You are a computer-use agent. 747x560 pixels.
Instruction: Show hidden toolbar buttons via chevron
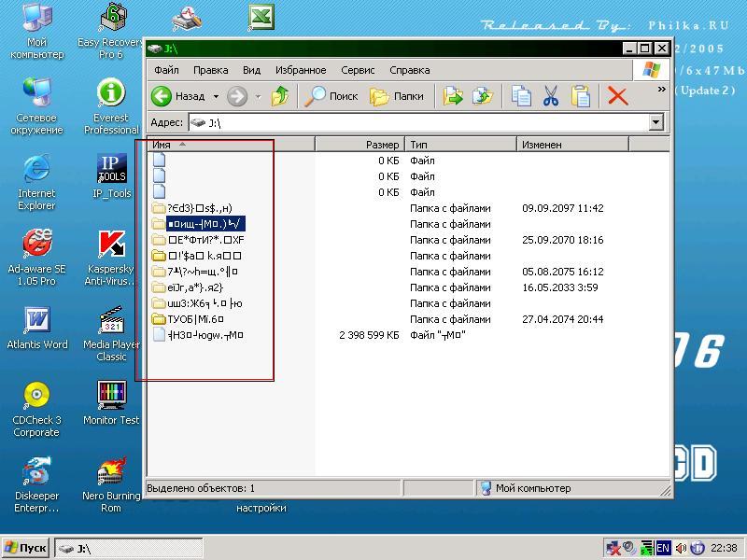point(662,91)
